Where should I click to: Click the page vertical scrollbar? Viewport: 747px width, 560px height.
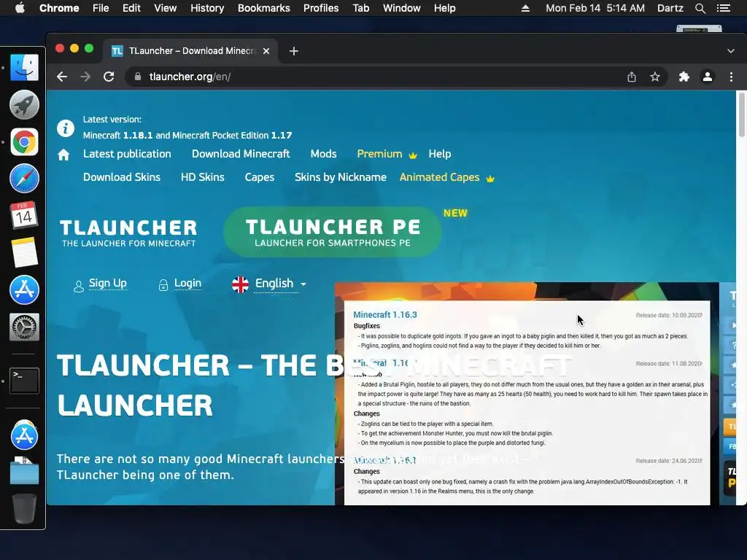tap(741, 114)
